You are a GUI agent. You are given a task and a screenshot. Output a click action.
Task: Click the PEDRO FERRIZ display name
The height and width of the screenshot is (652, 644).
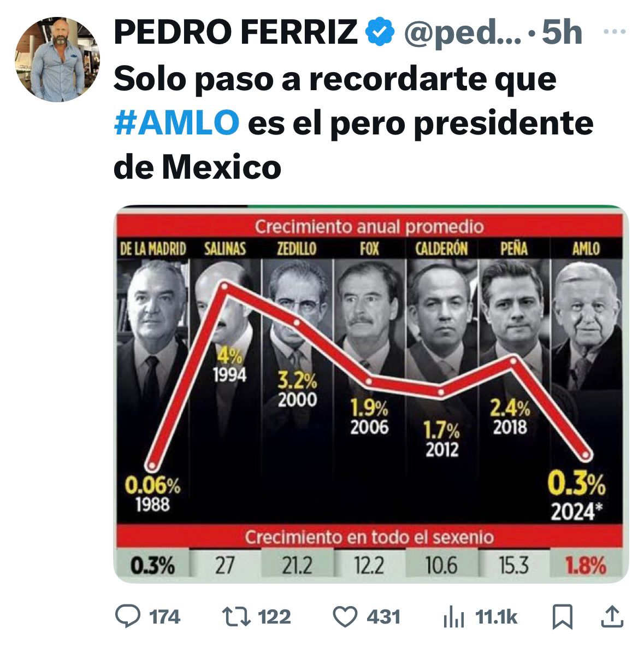pyautogui.click(x=235, y=32)
